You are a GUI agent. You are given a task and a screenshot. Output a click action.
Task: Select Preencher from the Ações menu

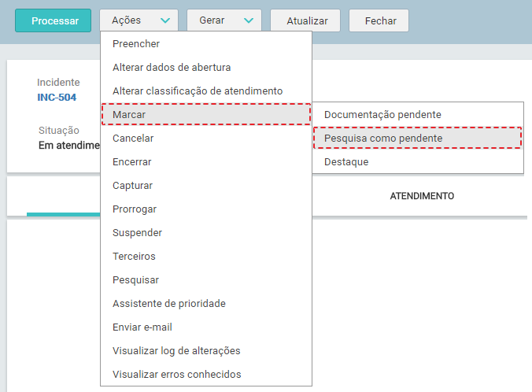click(x=206, y=44)
